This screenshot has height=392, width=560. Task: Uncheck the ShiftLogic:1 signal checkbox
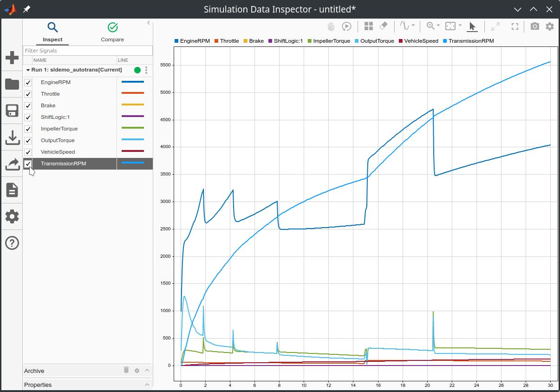click(x=28, y=117)
